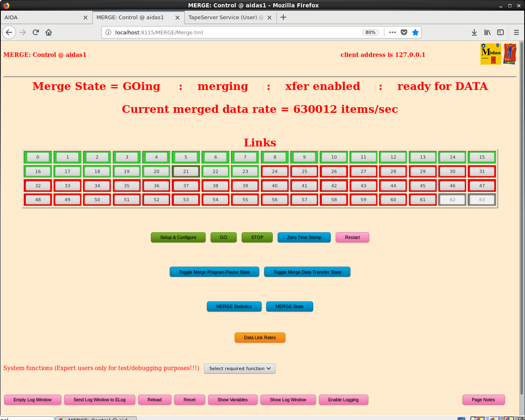Open the new tab plus button
Screen dimensions: 525x420
pyautogui.click(x=283, y=17)
